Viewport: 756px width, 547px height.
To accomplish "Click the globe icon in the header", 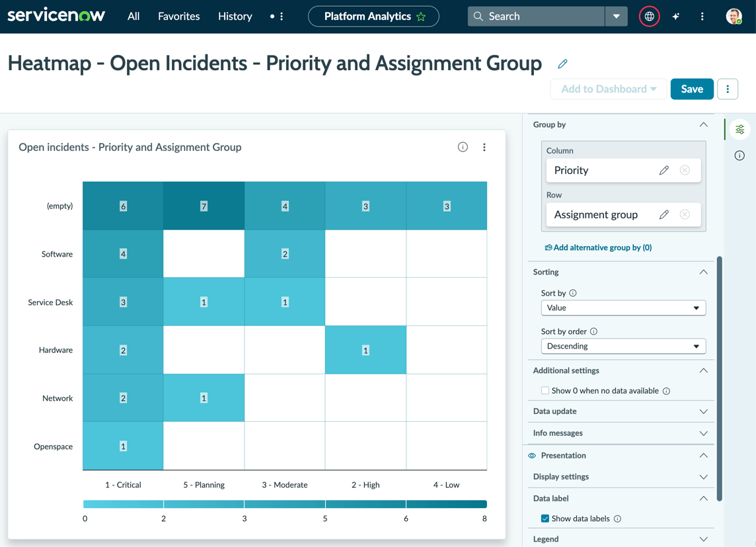I will (649, 17).
